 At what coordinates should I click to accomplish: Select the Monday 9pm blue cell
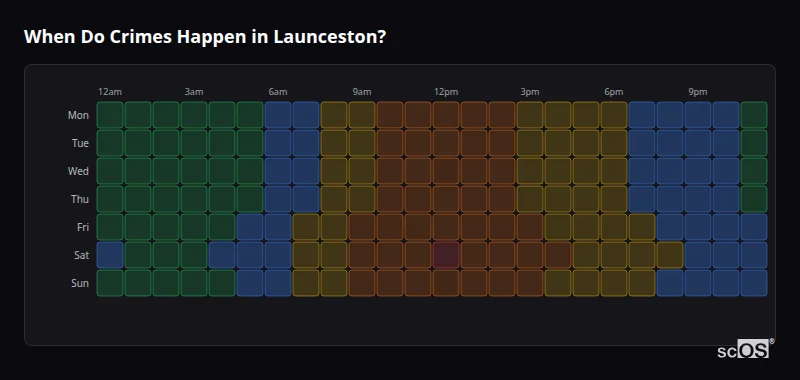(697, 115)
